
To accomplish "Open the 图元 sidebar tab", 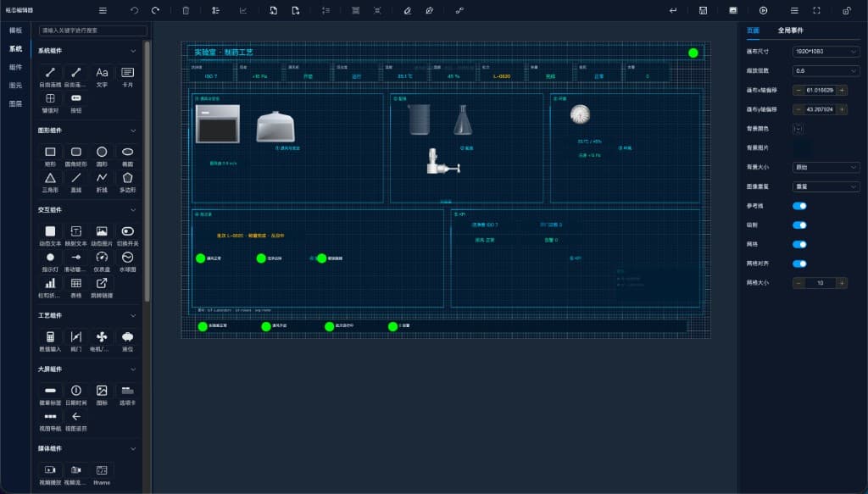I will coord(15,86).
